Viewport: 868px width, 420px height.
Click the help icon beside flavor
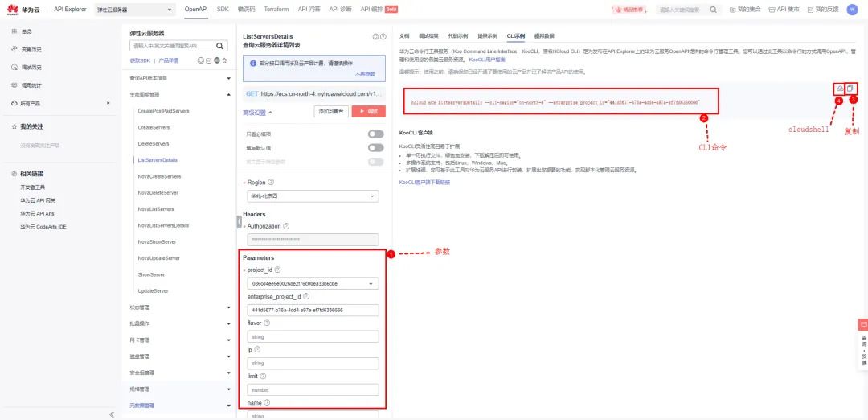[267, 323]
